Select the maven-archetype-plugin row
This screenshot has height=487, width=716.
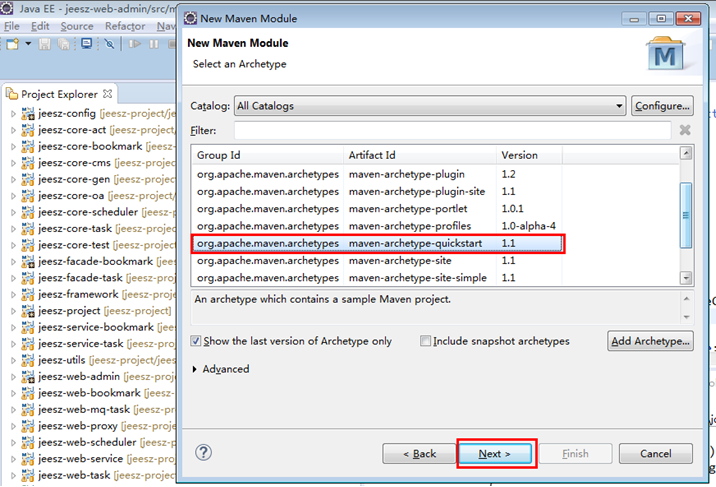pos(377,174)
